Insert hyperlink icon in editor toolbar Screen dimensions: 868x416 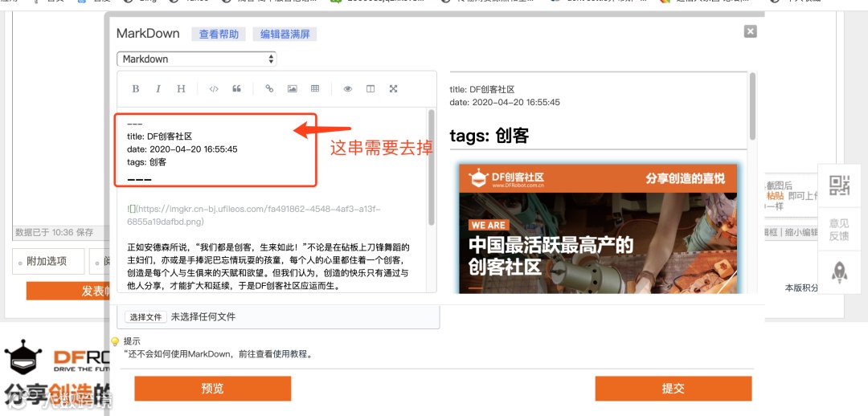(x=269, y=89)
